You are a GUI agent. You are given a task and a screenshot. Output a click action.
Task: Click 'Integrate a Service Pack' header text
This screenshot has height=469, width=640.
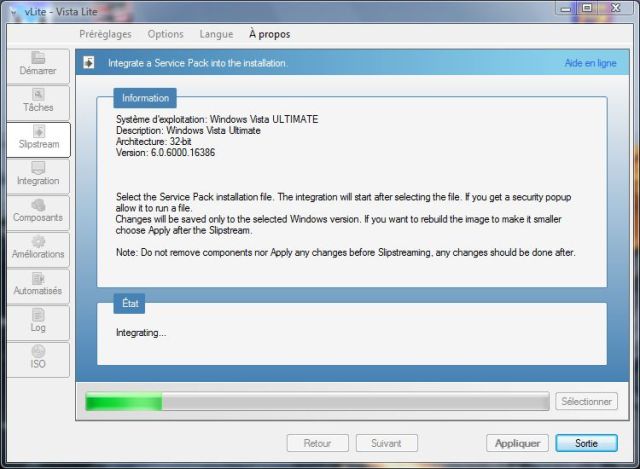(x=198, y=63)
